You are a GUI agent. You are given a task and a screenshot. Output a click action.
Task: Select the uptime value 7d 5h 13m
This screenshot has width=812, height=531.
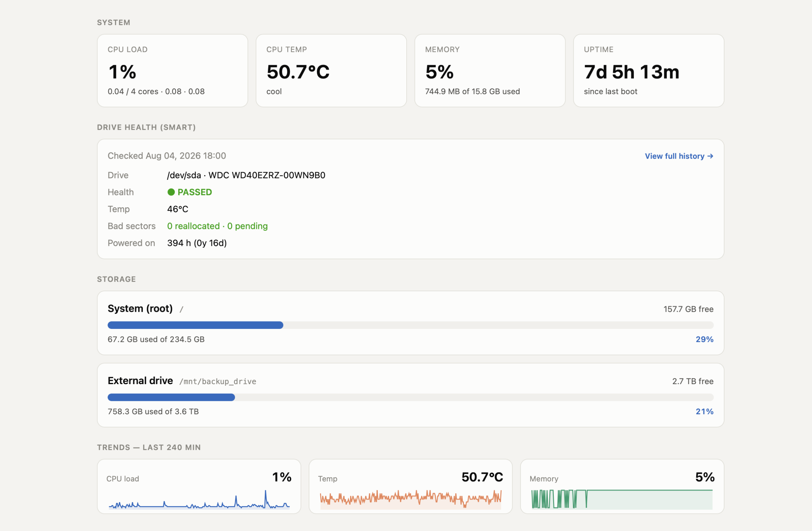[x=631, y=72]
